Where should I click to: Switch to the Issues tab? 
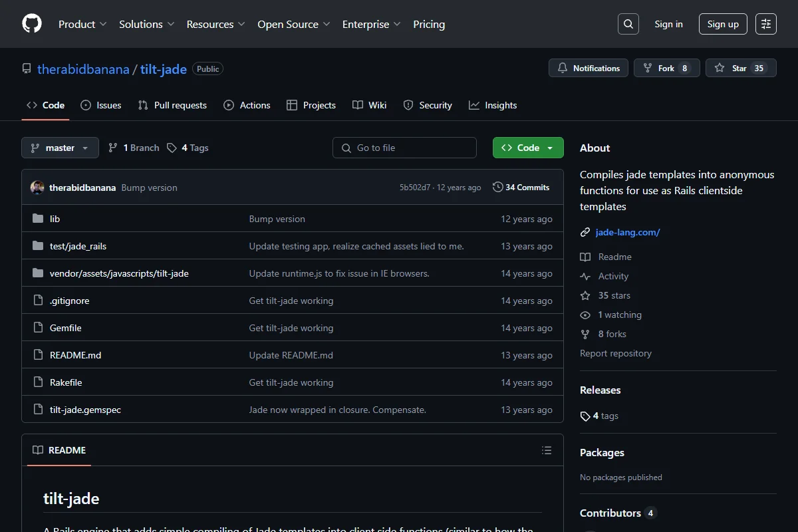(101, 105)
